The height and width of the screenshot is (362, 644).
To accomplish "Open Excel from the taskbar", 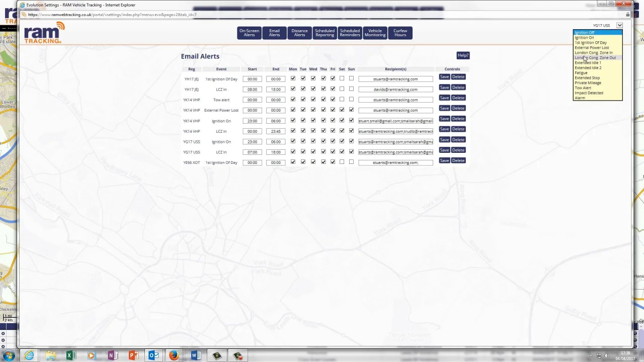I will (x=71, y=355).
